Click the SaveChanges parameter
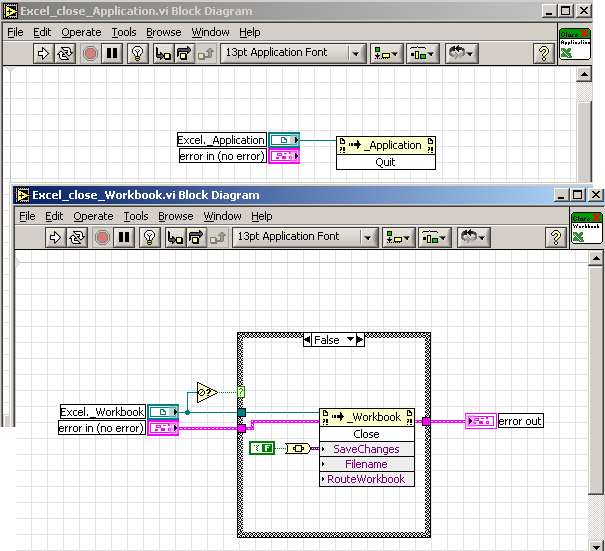605x551 pixels. [x=367, y=449]
